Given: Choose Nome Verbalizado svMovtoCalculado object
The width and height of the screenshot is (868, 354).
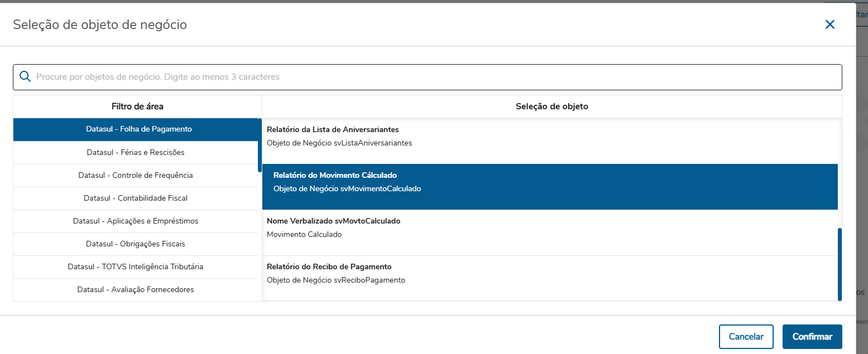Looking at the screenshot, I should coord(550,227).
